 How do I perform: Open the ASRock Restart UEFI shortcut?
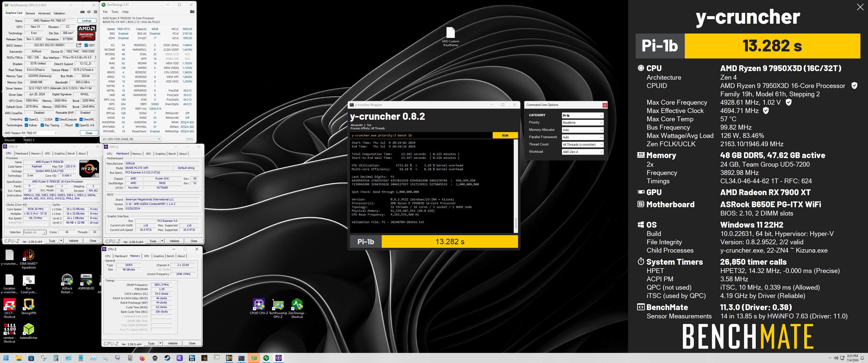[x=67, y=284]
